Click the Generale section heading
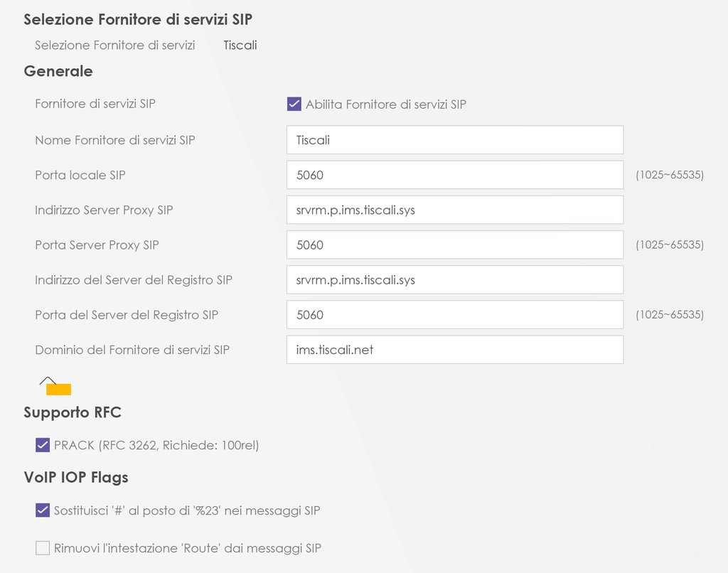This screenshot has width=728, height=573. click(58, 71)
